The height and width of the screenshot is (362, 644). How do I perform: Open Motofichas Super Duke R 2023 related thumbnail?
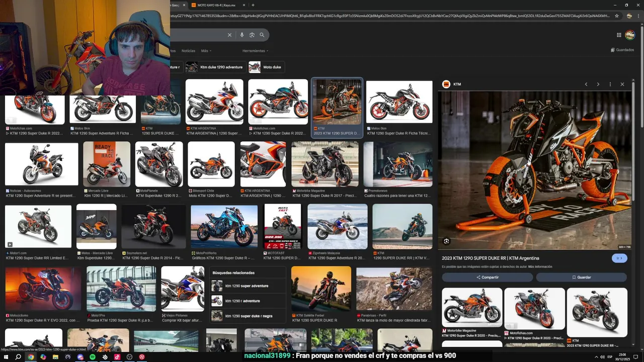[x=534, y=308]
